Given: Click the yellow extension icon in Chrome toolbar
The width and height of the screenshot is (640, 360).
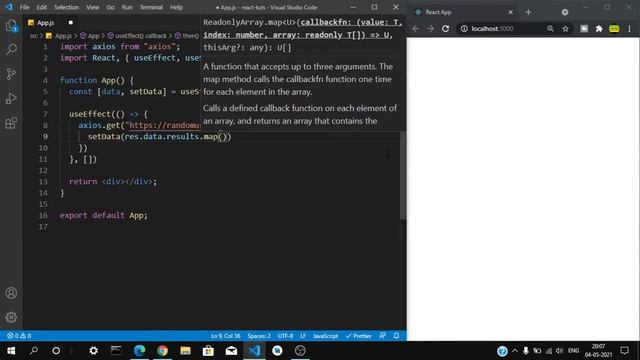Looking at the screenshot, I should point(614,29).
